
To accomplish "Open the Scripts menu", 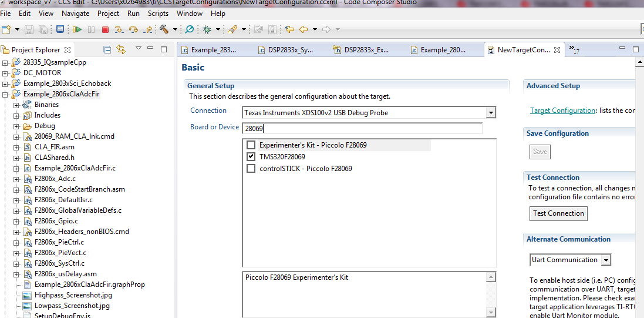I will click(x=158, y=13).
